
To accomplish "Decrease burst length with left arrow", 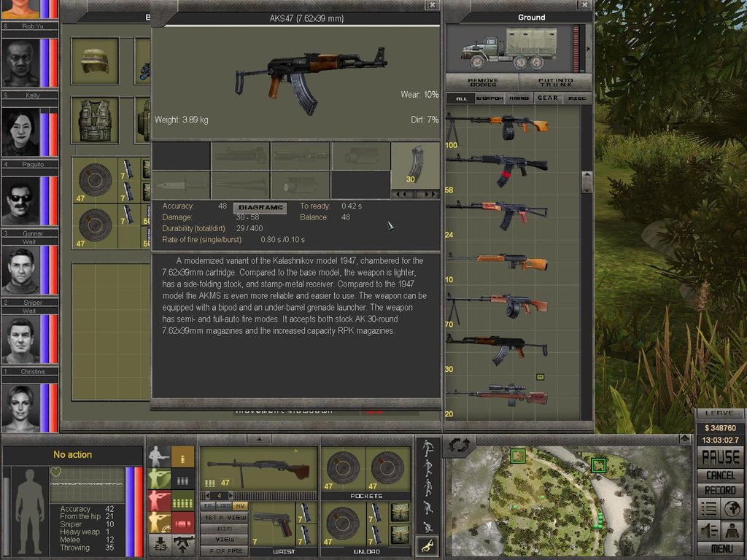I will [x=208, y=496].
